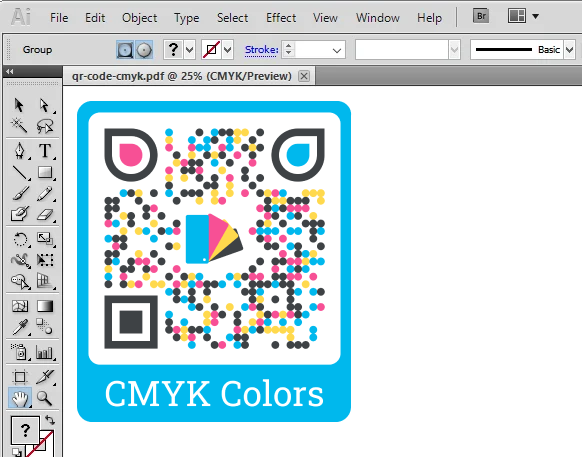Pick the Column Graph tool
Viewport: 582px width, 457px height.
[45, 352]
